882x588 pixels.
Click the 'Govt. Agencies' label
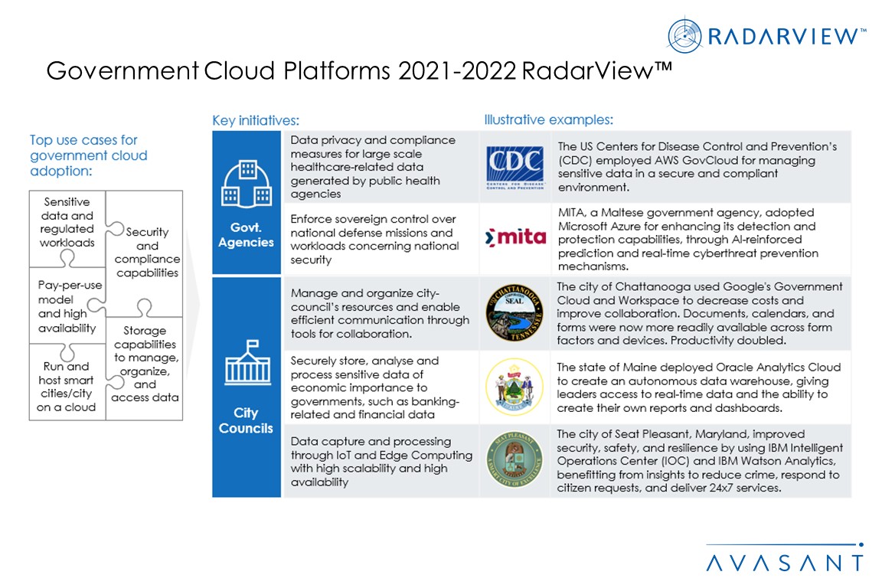246,235
